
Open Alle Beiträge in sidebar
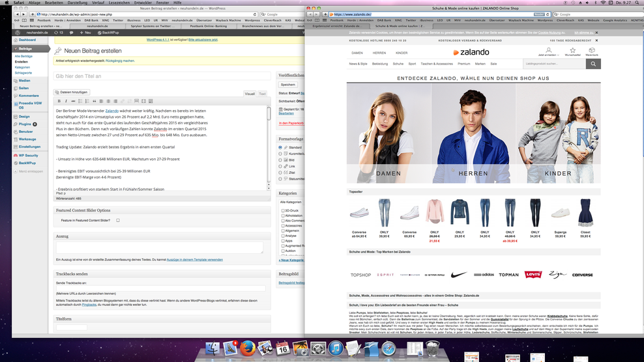(x=23, y=56)
